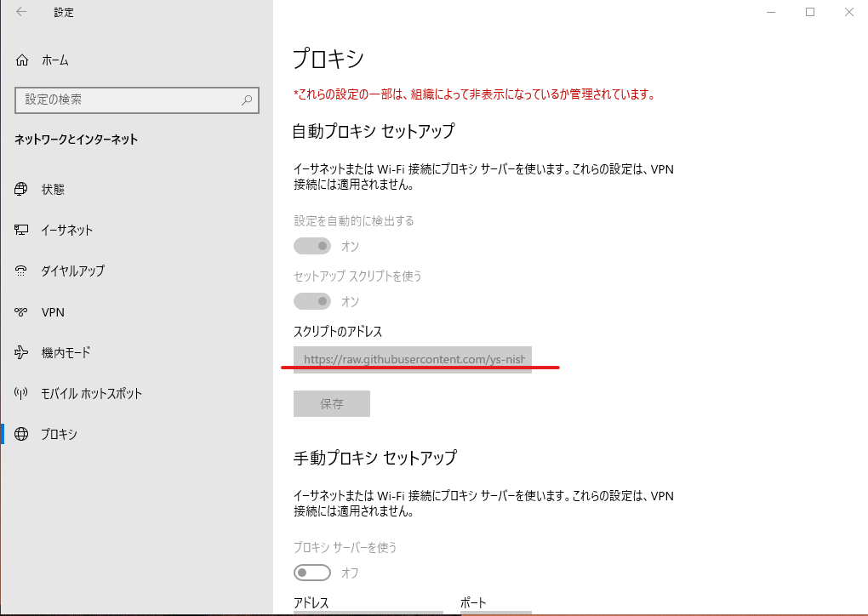Open the 状態 status globe icon

tap(21, 189)
